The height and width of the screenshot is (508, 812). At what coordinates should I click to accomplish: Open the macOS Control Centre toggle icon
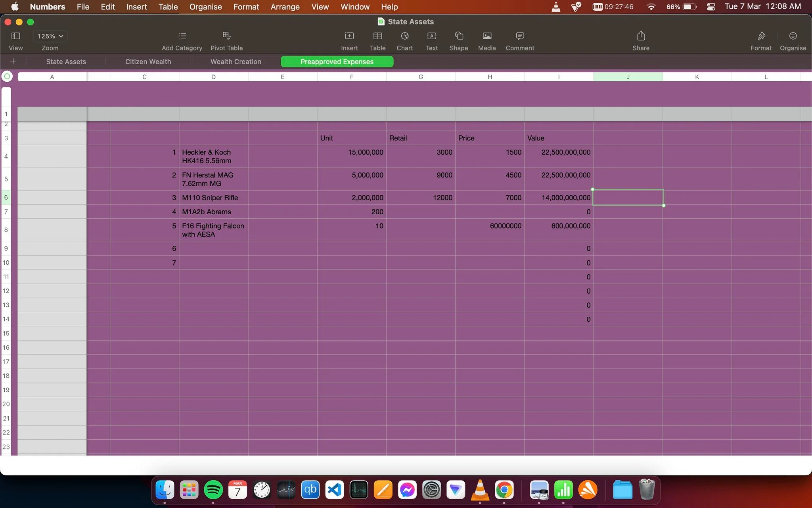[x=711, y=7]
